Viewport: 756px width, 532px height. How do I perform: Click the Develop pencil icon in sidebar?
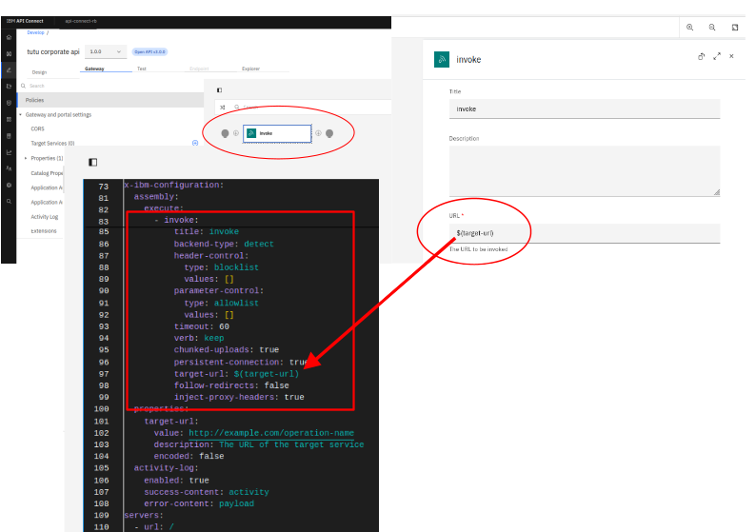point(9,69)
